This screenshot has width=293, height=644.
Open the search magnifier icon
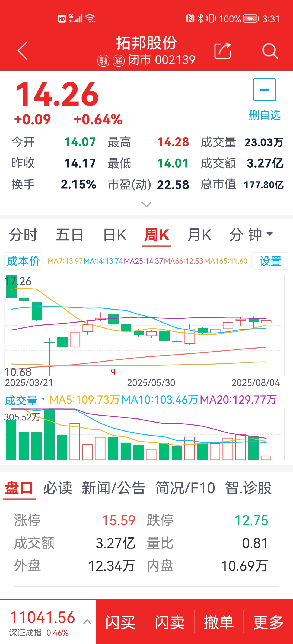coord(270,51)
